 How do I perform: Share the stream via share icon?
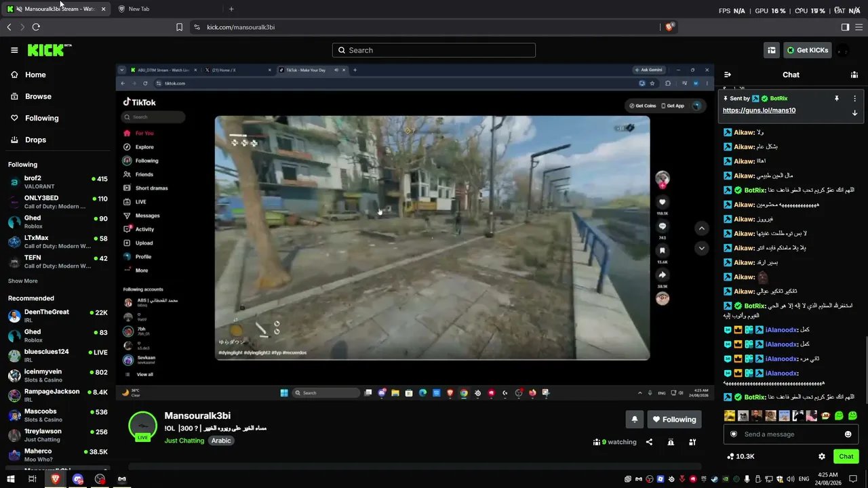coord(649,442)
